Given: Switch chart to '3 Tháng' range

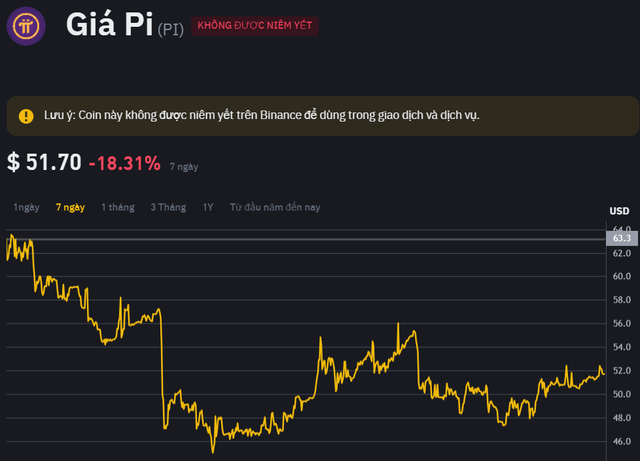Looking at the screenshot, I should pos(168,207).
